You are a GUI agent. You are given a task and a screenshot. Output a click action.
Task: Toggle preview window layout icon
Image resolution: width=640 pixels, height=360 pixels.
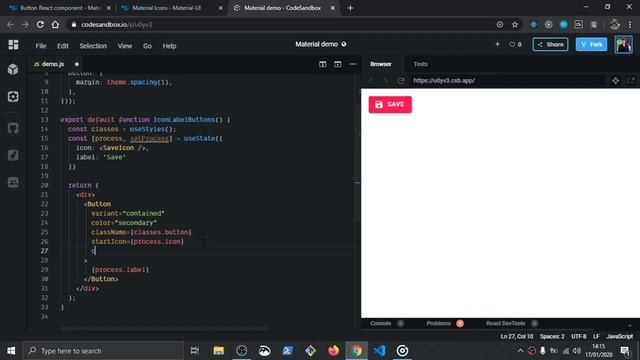pos(338,64)
